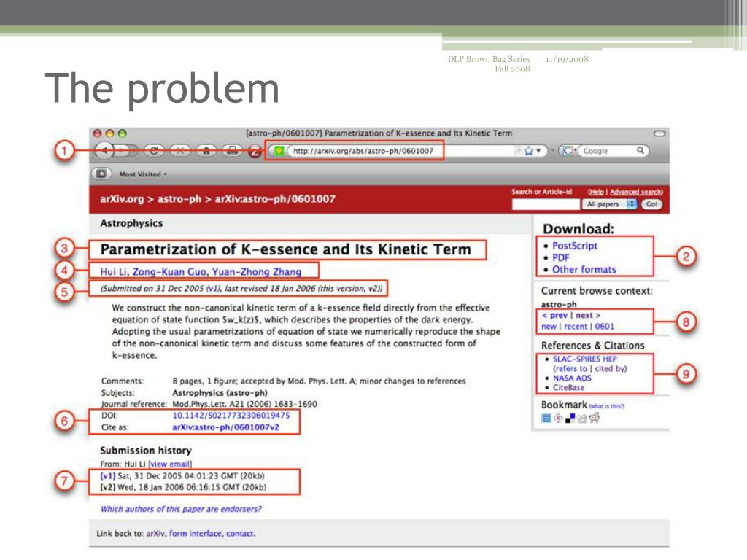
Task: Open the new listings link
Action: pos(549,327)
